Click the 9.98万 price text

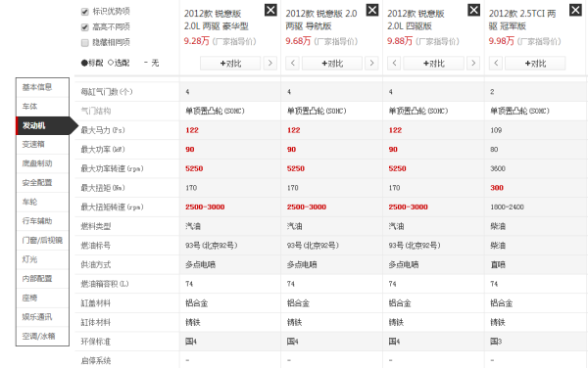click(502, 41)
